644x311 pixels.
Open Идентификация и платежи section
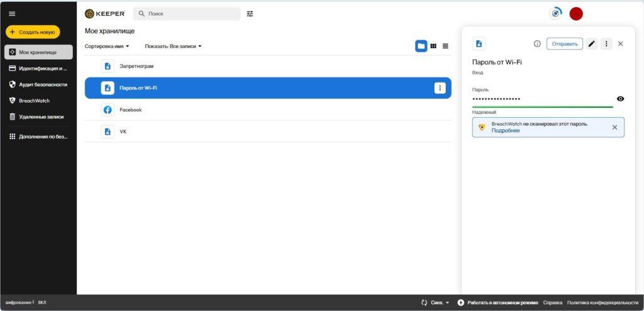tap(38, 68)
